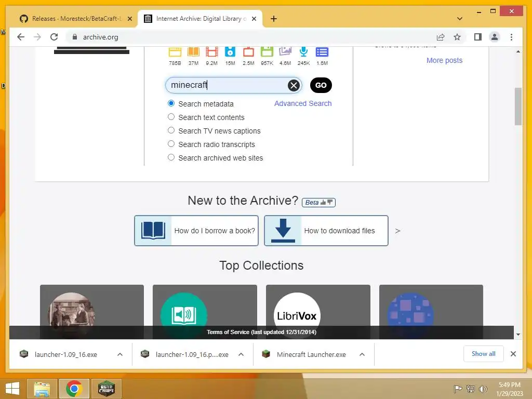Image resolution: width=532 pixels, height=399 pixels.
Task: Open the images icon labeled 4.6M
Action: click(x=285, y=52)
